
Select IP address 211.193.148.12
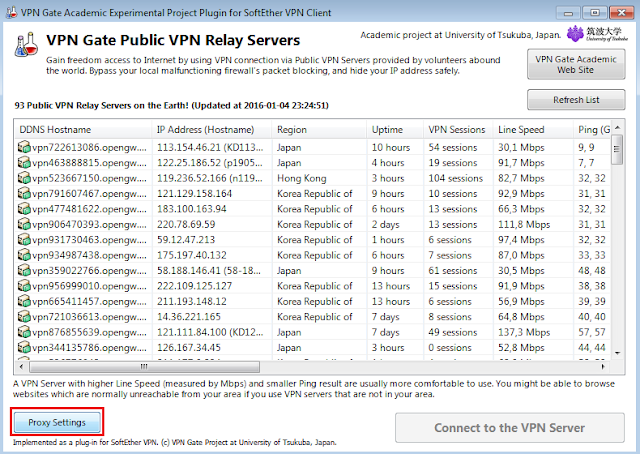tap(191, 302)
